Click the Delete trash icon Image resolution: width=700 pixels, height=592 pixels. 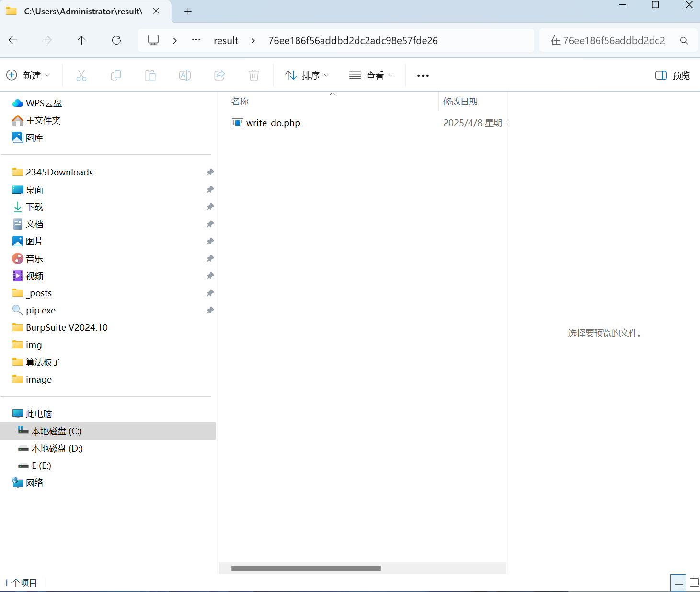click(254, 75)
